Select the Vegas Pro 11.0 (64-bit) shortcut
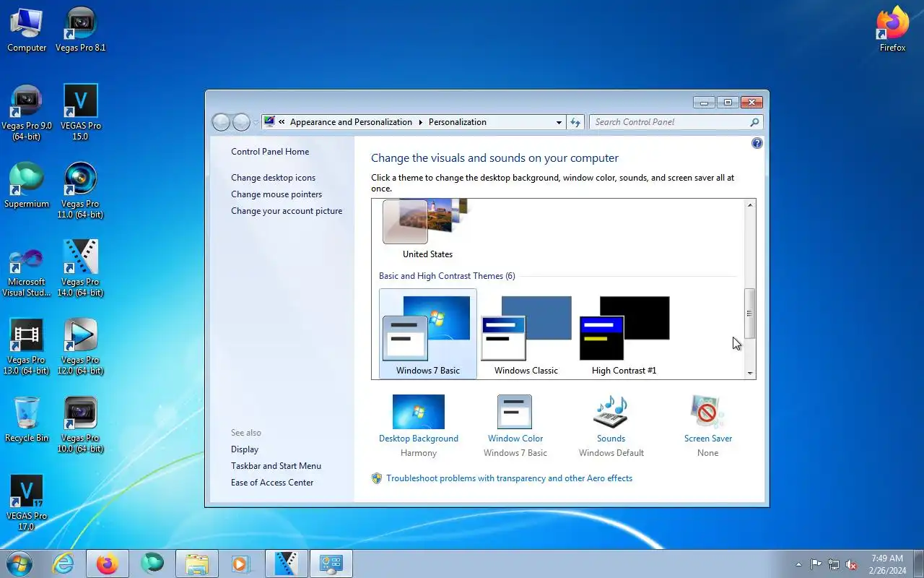This screenshot has height=578, width=924. tap(81, 191)
